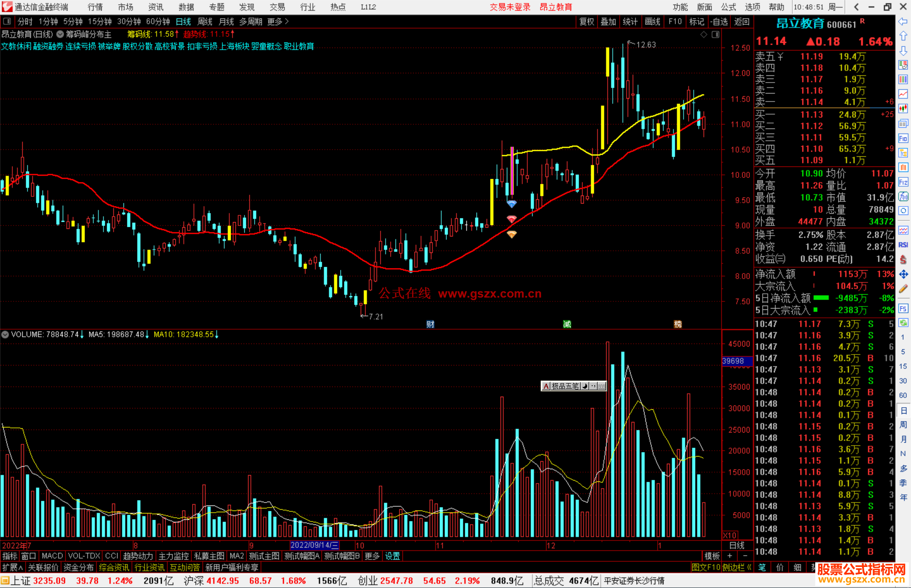Expand the 筹码峰分布主 indicator dropdown
This screenshot has width=911, height=588.
click(x=60, y=34)
